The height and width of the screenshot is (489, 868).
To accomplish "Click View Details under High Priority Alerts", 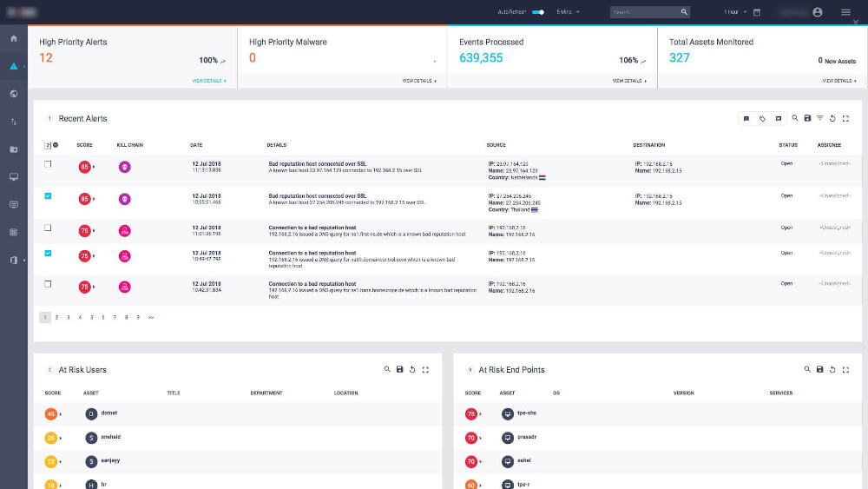I will point(208,81).
